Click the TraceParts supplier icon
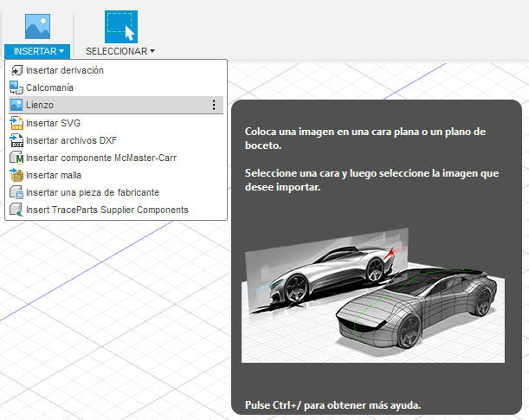The image size is (529, 420). (16, 210)
